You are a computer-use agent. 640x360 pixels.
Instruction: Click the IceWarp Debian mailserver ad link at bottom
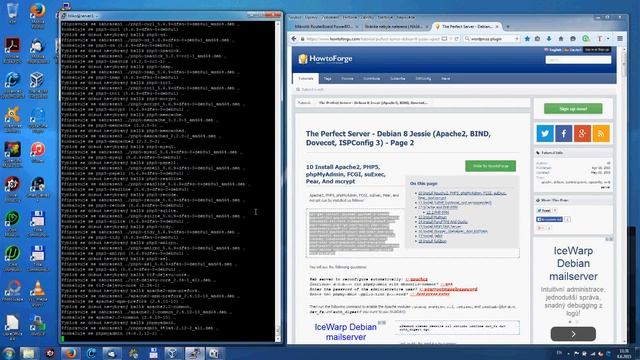pyautogui.click(x=345, y=332)
